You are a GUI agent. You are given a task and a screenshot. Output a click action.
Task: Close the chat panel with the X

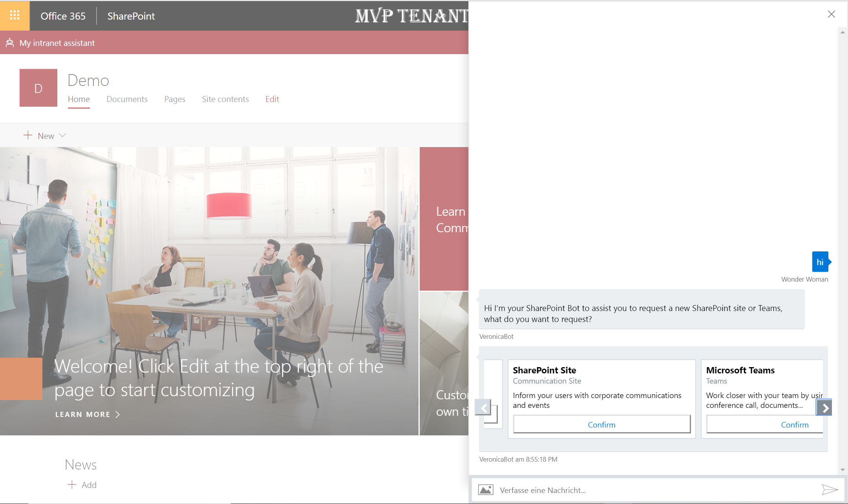coord(831,14)
